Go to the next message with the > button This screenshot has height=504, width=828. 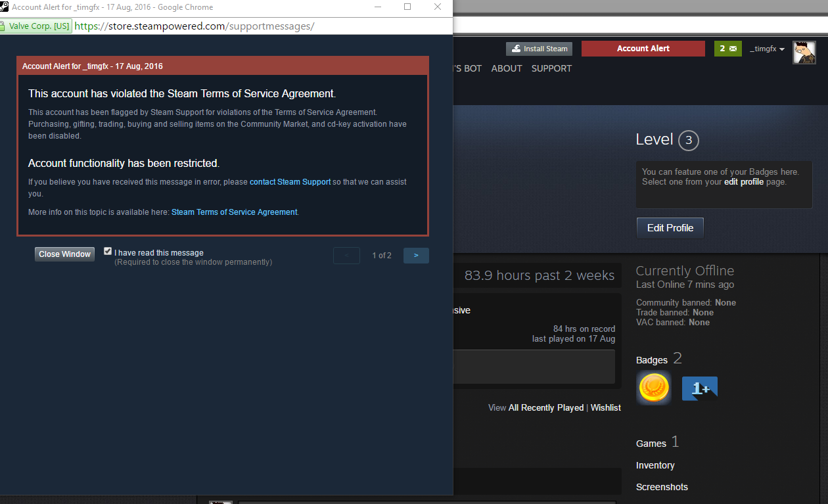tap(416, 256)
